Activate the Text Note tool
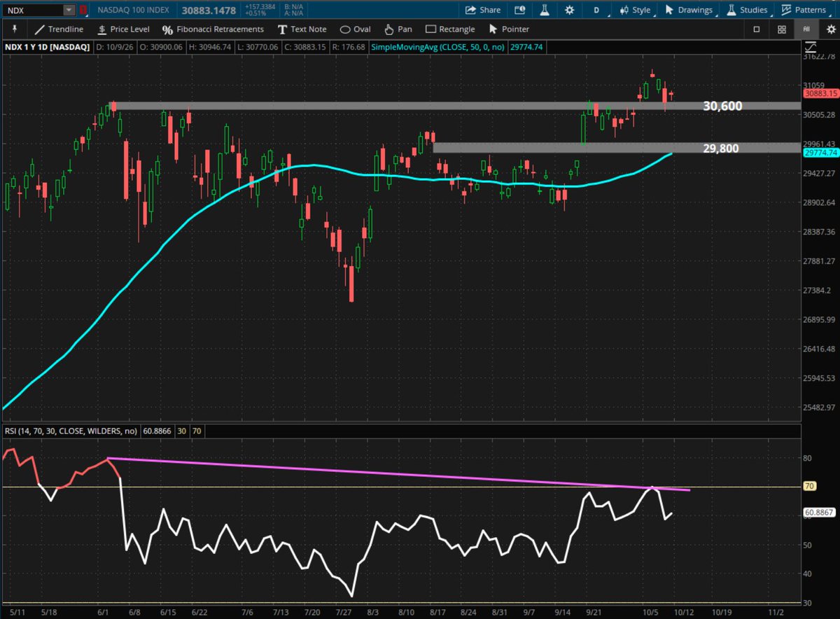 tap(302, 29)
